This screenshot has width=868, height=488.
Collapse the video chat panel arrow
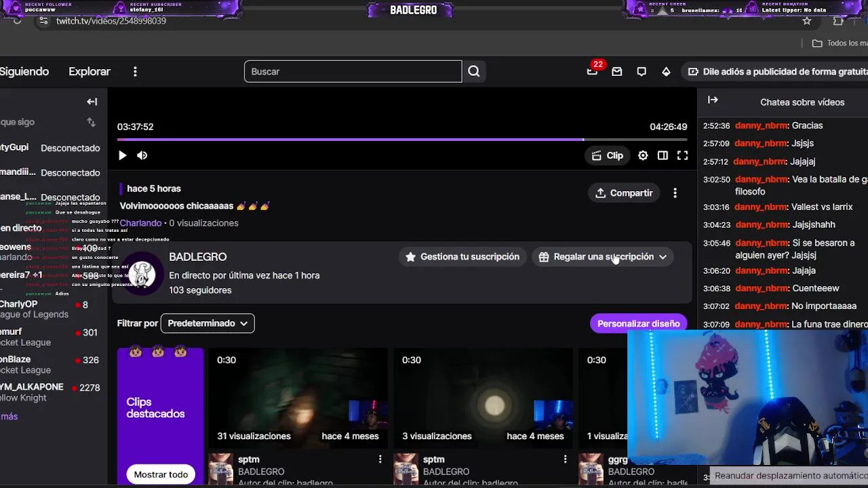pos(713,100)
